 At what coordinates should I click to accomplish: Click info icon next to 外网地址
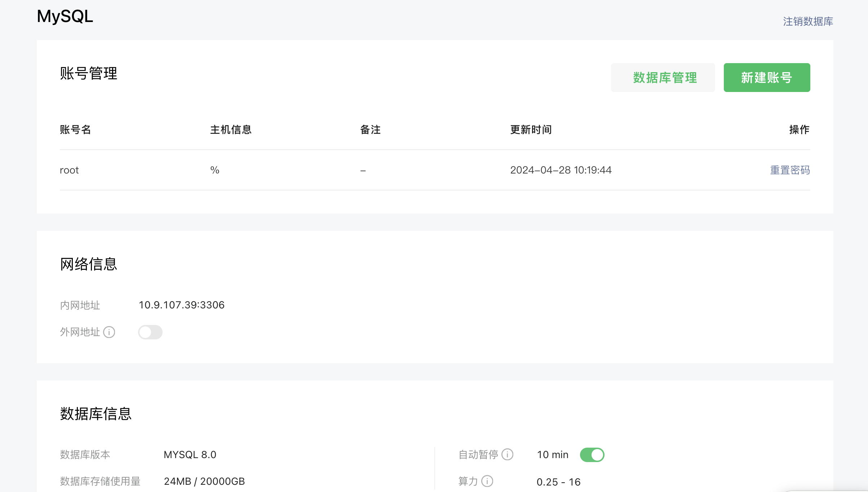tap(109, 332)
